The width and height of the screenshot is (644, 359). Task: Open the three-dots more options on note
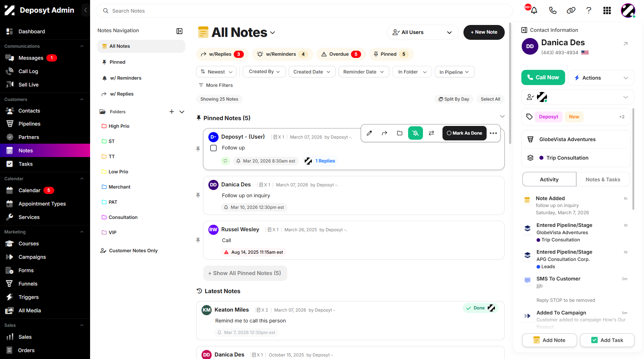tap(493, 133)
